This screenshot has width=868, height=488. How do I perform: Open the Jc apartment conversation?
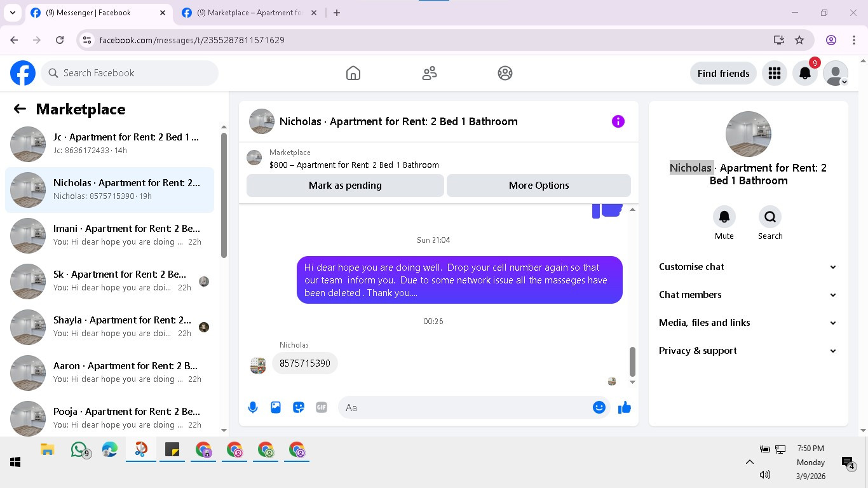tap(109, 144)
